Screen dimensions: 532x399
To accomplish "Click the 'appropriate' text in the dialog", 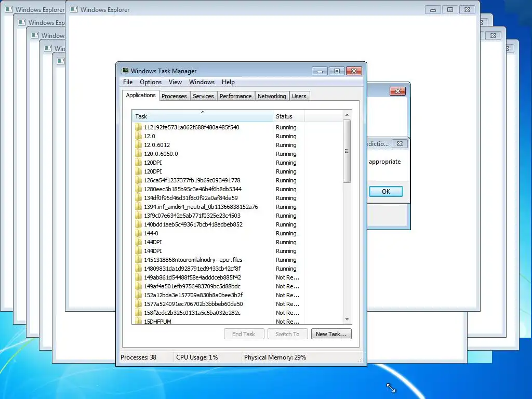I will 385,162.
